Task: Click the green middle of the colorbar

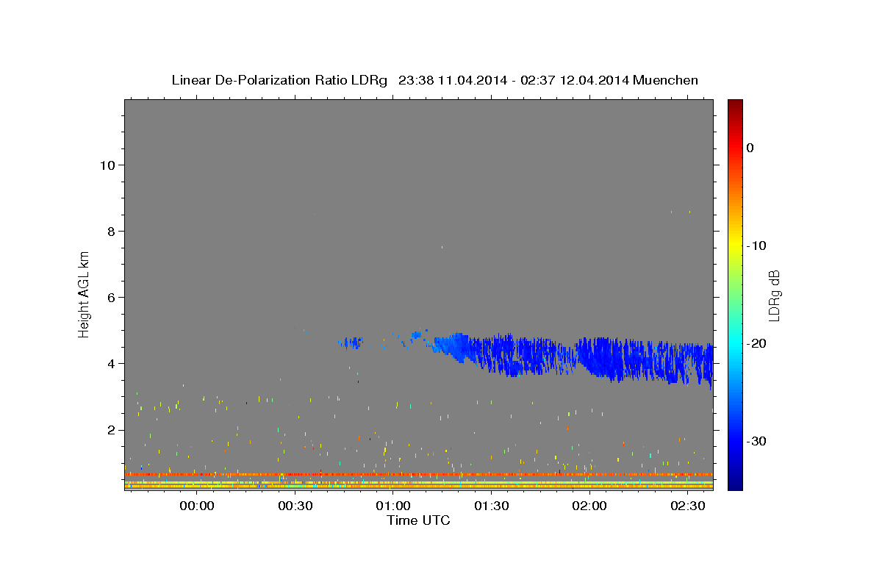Action: (x=734, y=294)
